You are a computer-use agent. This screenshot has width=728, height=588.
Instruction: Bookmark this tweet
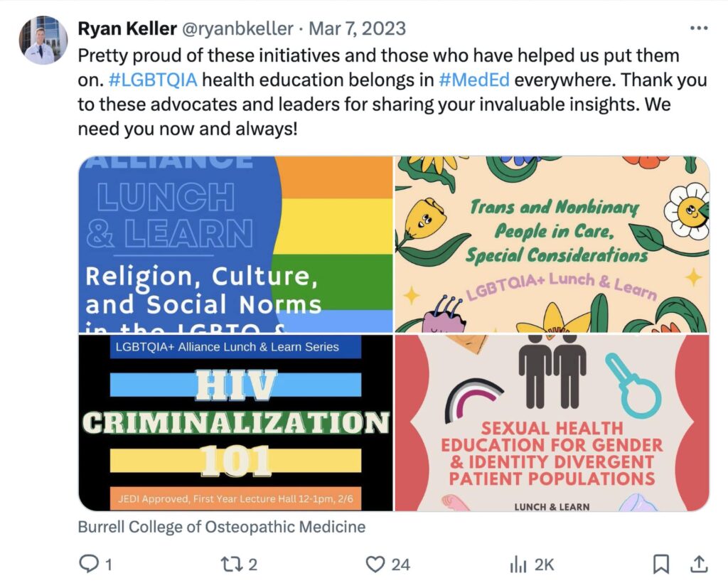(x=660, y=565)
